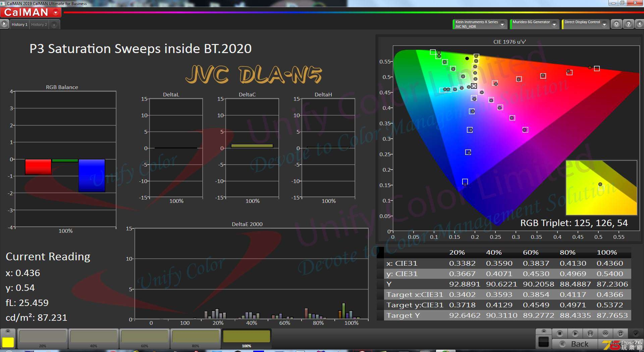Start reading with the play button

[x=575, y=334]
